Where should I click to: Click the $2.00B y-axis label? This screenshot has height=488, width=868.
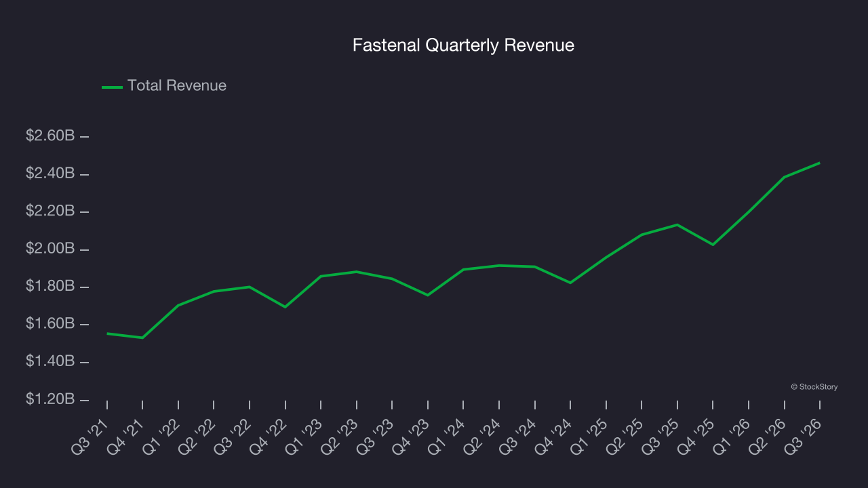50,249
